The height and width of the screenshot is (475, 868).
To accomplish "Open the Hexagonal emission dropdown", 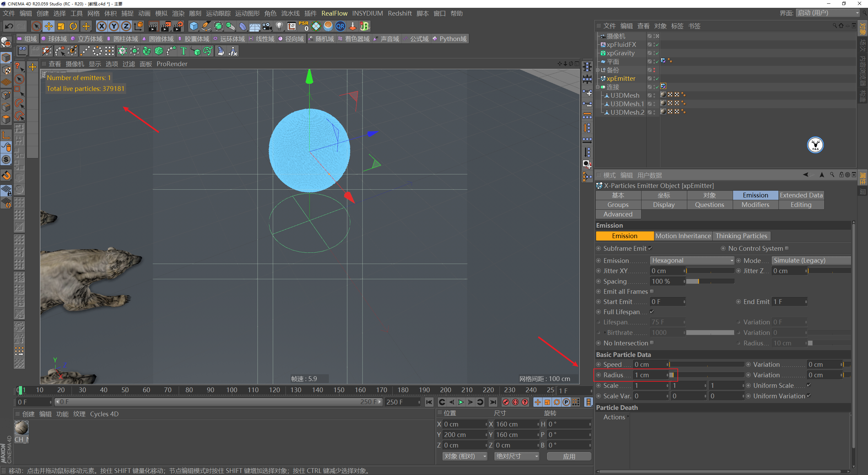I will [x=692, y=260].
